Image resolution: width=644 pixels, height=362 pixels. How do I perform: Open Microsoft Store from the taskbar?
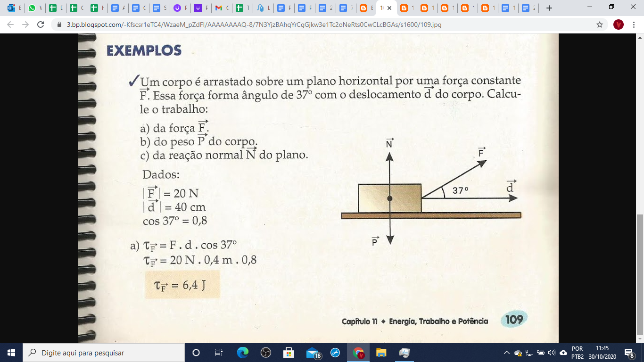click(x=289, y=353)
